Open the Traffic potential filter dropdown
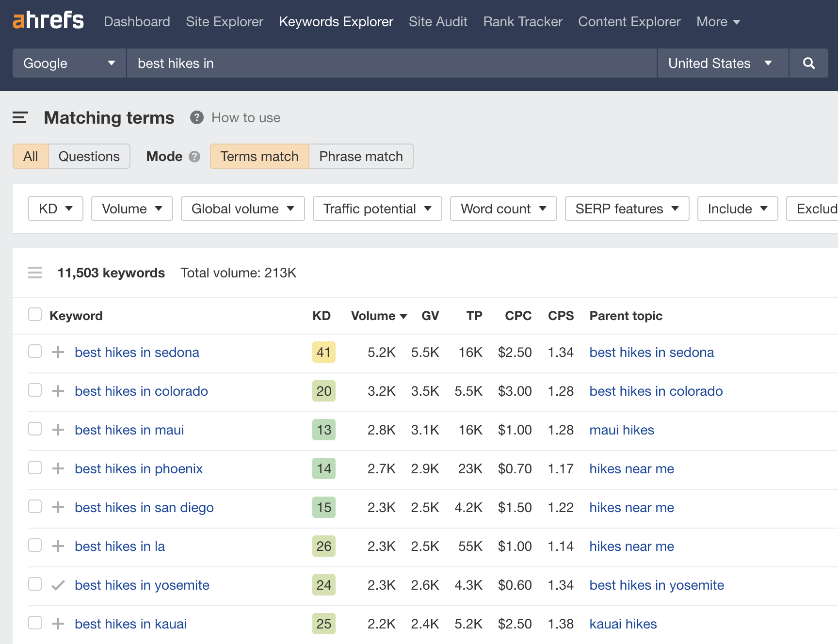 (377, 209)
